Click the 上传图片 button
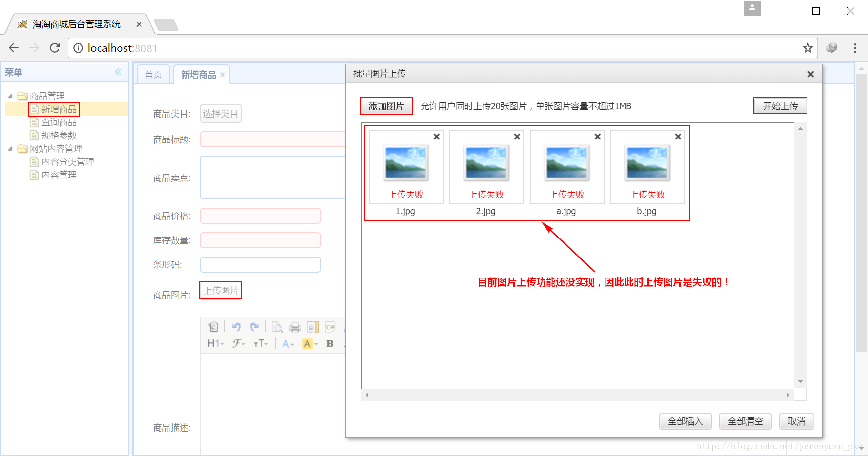The height and width of the screenshot is (456, 868). click(x=221, y=291)
